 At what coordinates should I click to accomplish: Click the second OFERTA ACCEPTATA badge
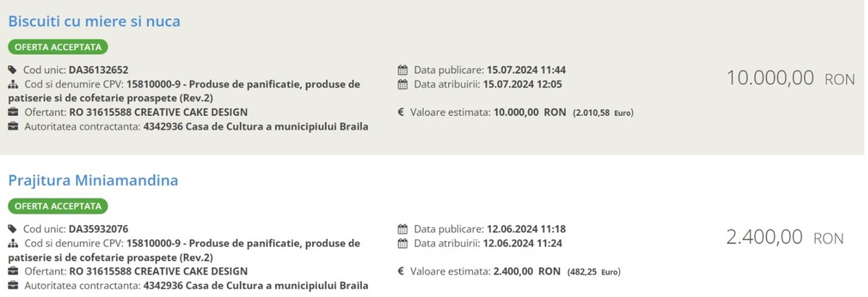(58, 206)
